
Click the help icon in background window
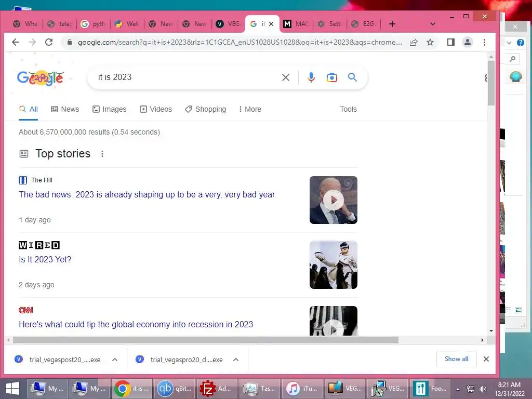(x=521, y=43)
